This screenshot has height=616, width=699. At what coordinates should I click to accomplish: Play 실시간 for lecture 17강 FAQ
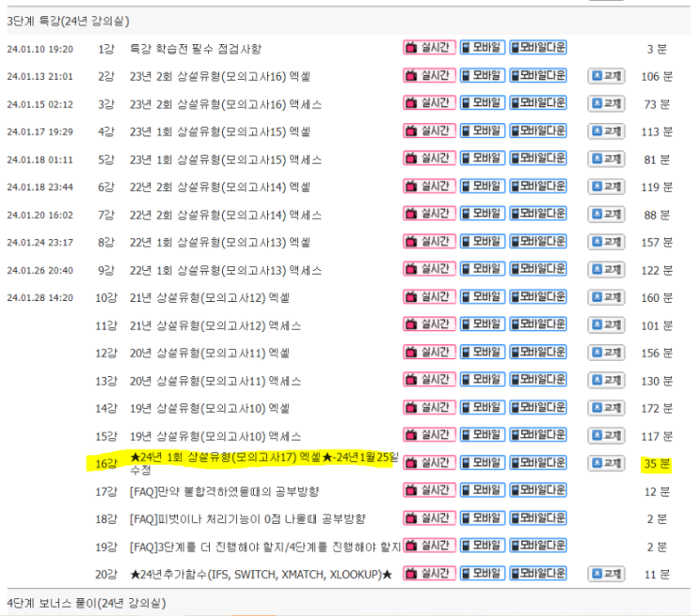(x=429, y=490)
